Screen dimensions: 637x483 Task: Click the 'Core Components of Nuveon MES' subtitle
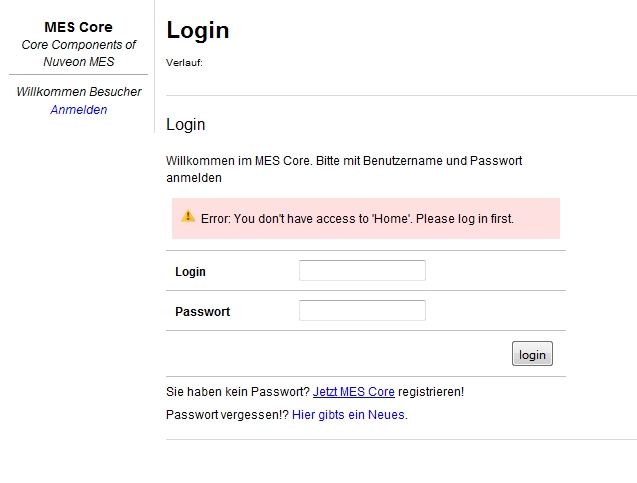[79, 53]
